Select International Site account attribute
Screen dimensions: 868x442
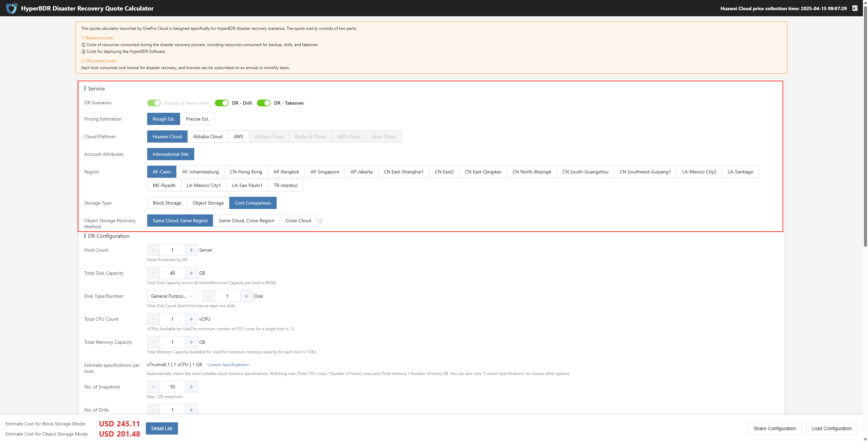(x=171, y=154)
